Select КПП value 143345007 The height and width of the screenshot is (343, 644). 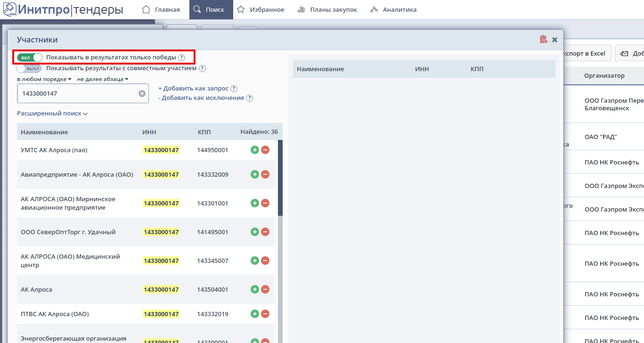212,261
